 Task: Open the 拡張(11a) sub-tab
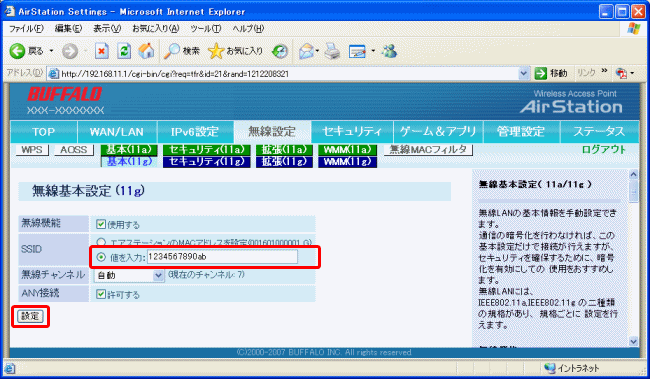(x=284, y=150)
